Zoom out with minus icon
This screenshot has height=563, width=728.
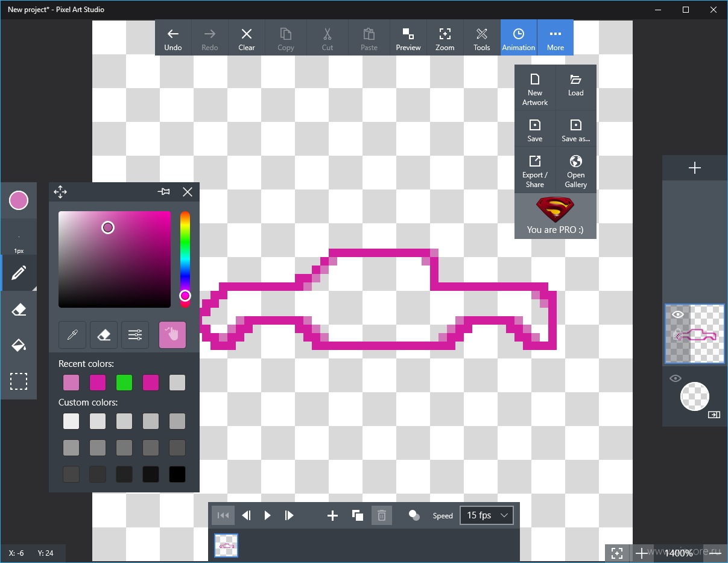coord(714,553)
